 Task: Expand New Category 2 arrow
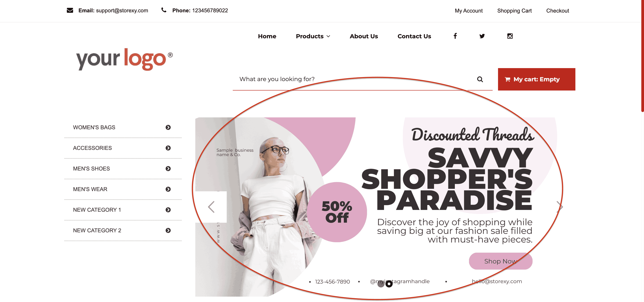(168, 230)
